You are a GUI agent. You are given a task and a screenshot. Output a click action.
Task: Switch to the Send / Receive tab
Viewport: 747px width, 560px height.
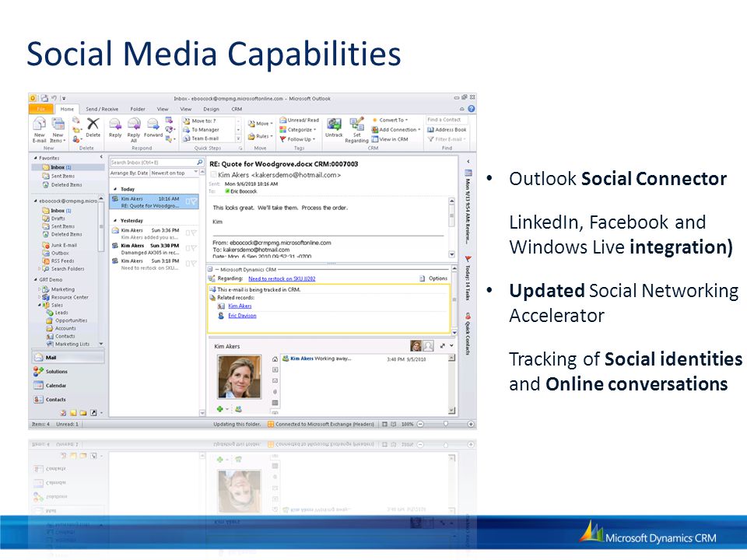pyautogui.click(x=102, y=109)
